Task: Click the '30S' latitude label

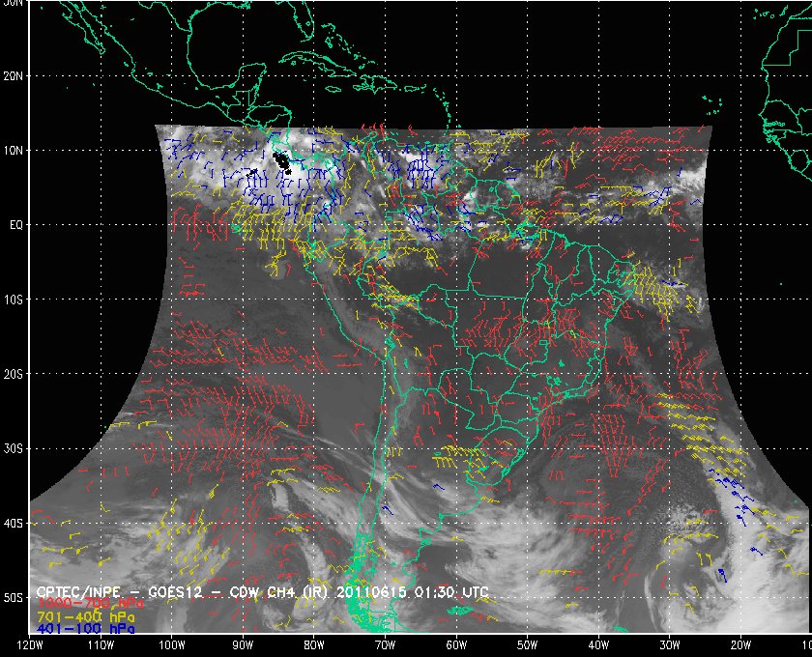Action: [x=14, y=448]
